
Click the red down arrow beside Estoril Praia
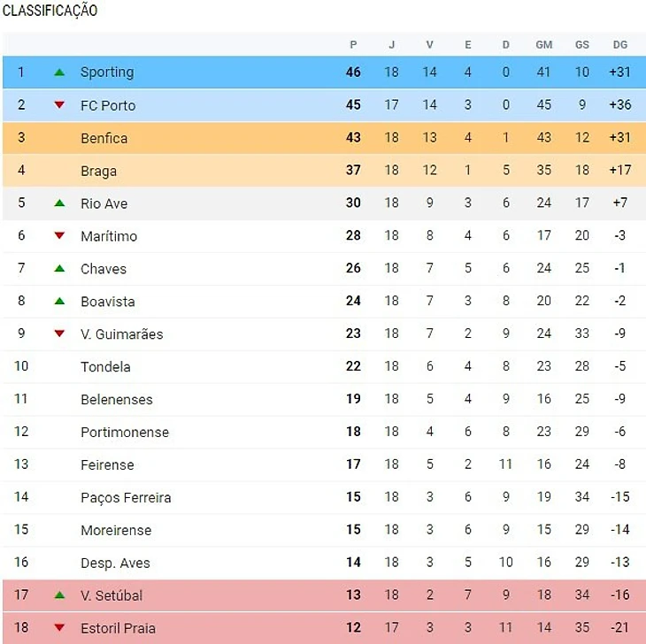coord(59,628)
